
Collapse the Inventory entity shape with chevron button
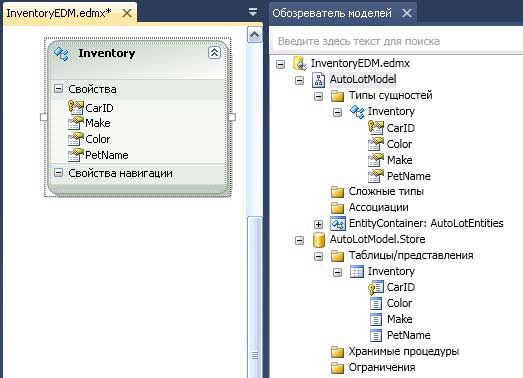[214, 53]
